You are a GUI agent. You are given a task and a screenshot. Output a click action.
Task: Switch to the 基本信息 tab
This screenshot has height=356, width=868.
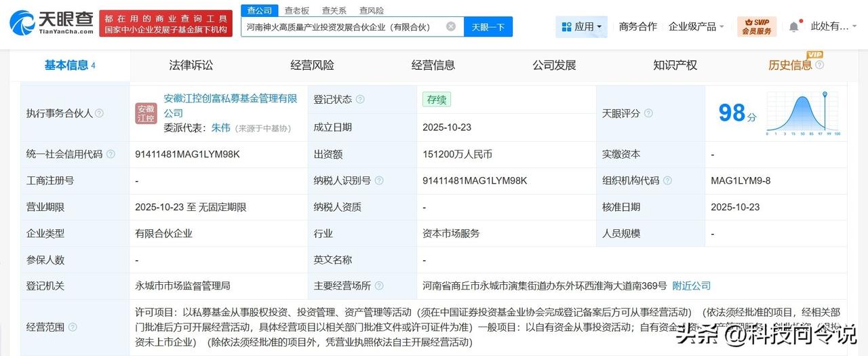[x=70, y=65]
